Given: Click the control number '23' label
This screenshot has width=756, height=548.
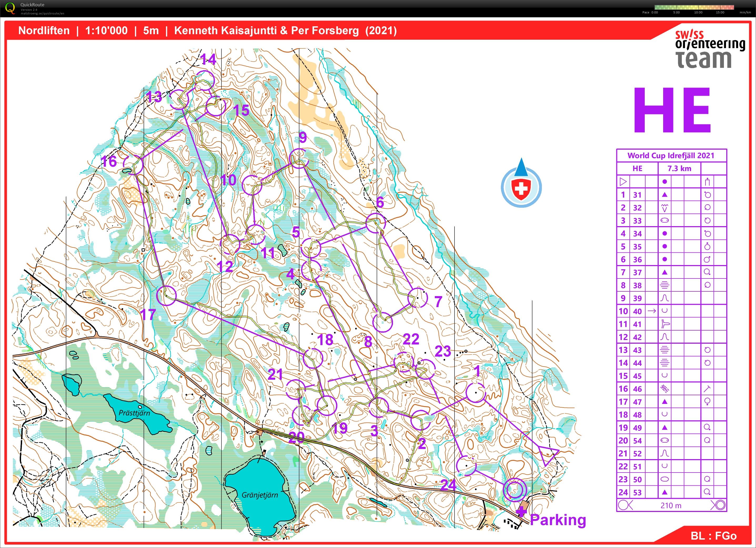Looking at the screenshot, I should [443, 351].
